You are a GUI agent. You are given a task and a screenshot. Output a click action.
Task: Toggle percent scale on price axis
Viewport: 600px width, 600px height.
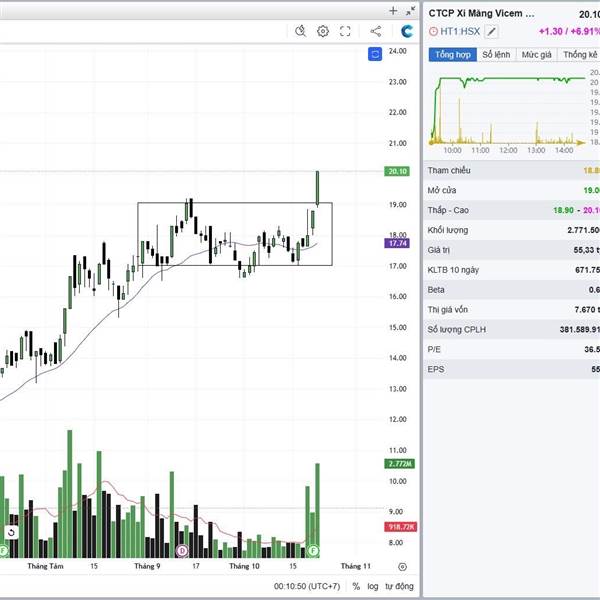(355, 586)
